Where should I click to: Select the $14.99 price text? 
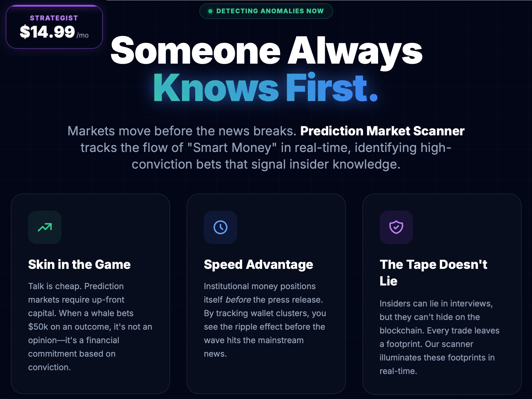47,32
